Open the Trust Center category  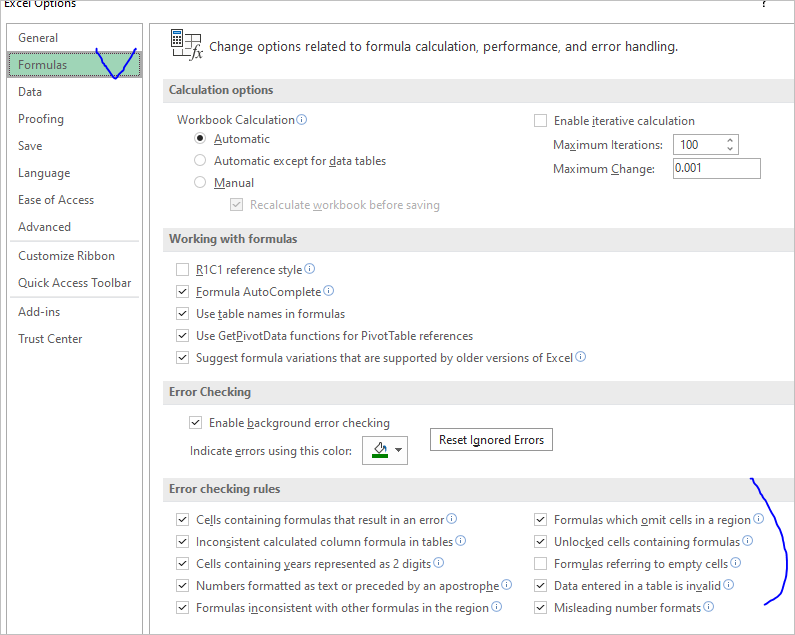coord(50,339)
